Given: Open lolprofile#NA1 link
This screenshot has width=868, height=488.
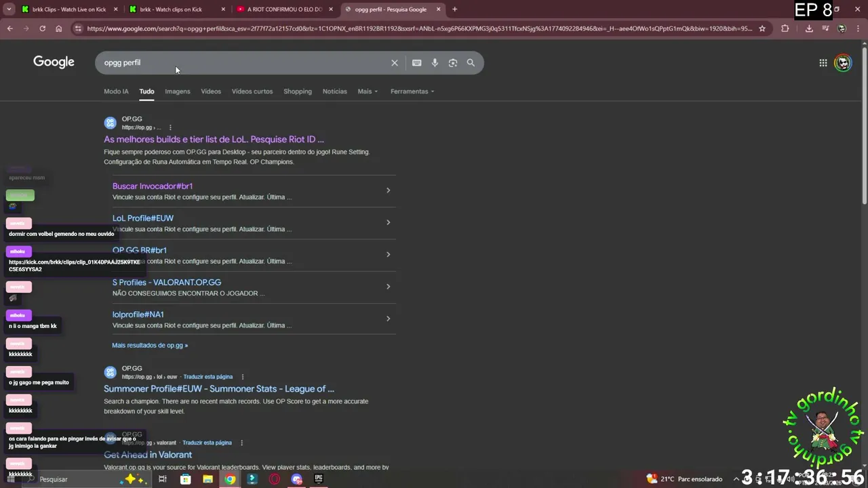Looking at the screenshot, I should [x=138, y=314].
